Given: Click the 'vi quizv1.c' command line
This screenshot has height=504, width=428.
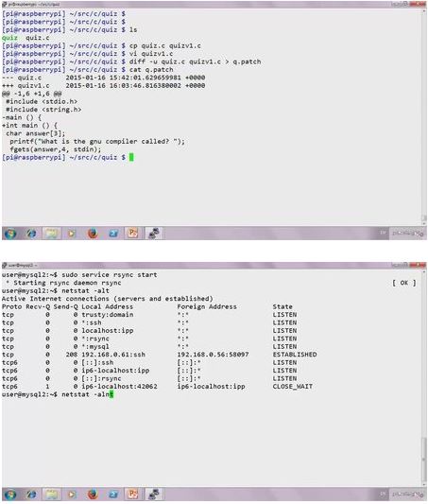Looking at the screenshot, I should (x=151, y=53).
